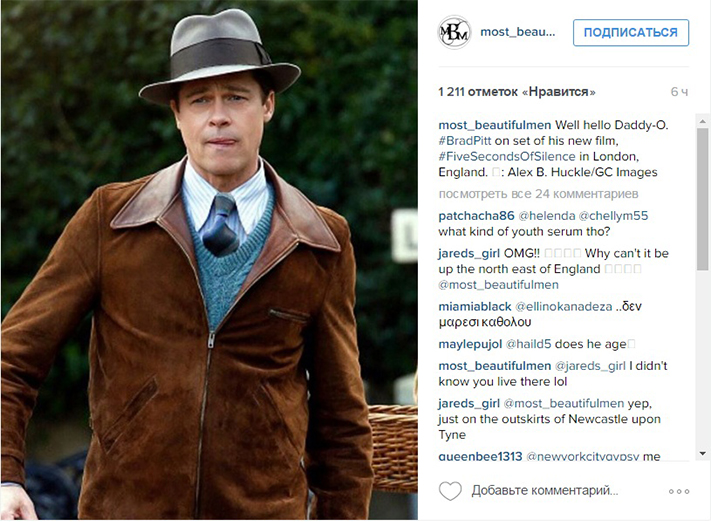Click the heart like icon

(450, 491)
